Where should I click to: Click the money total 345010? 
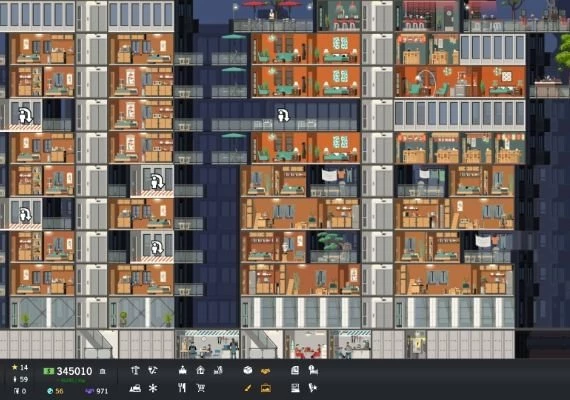pos(75,371)
